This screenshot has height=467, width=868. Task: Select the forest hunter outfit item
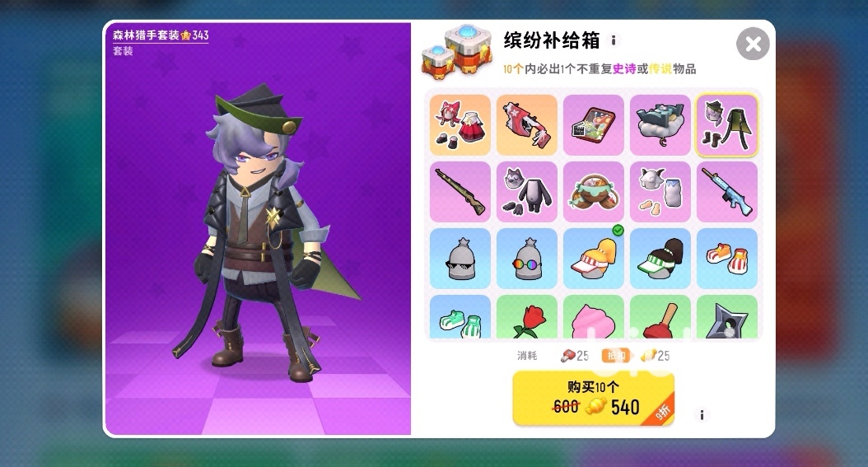pos(727,125)
